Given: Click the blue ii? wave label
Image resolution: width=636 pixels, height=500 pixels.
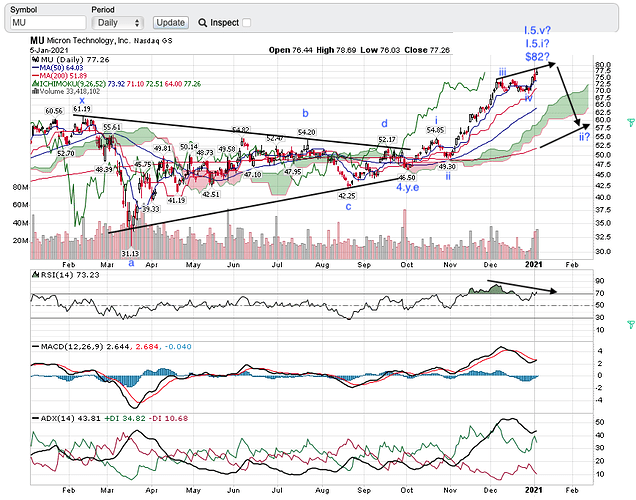Looking at the screenshot, I should pos(584,136).
